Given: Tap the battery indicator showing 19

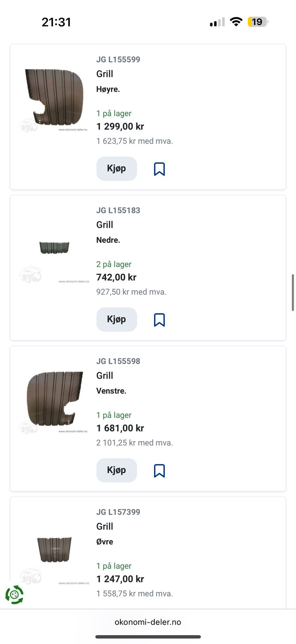Looking at the screenshot, I should pos(258,22).
